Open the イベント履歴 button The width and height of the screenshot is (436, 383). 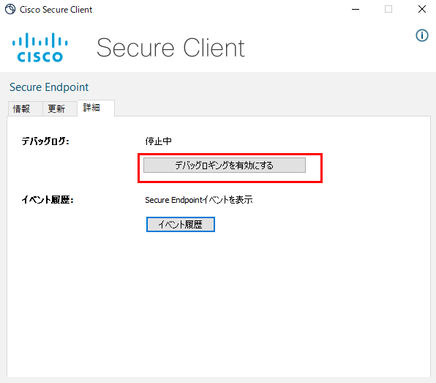point(180,224)
